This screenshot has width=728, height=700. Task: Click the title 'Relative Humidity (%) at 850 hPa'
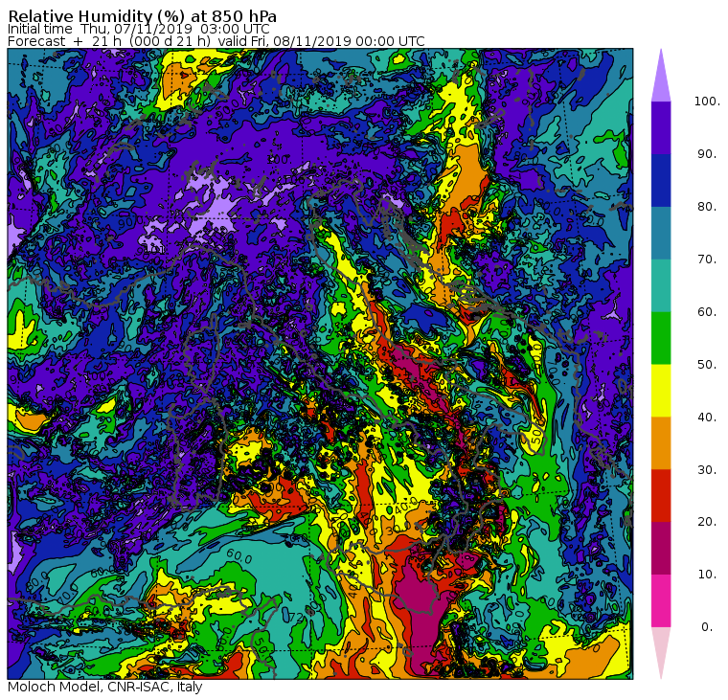coord(143,16)
